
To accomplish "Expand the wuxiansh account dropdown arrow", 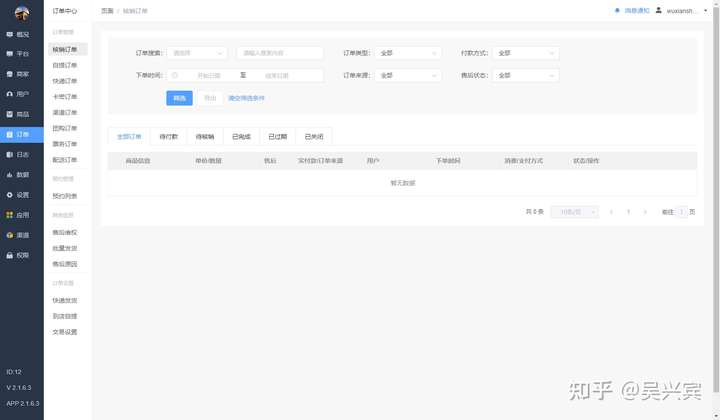I will click(705, 11).
